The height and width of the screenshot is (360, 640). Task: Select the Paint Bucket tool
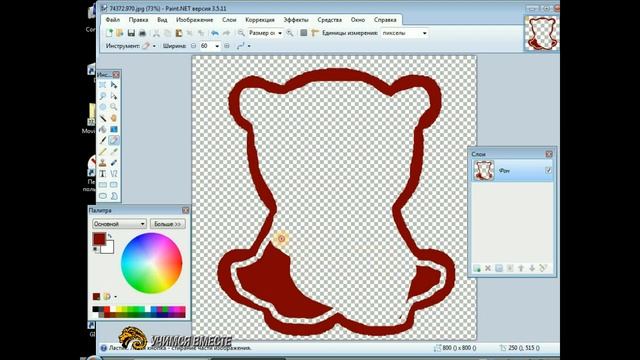click(102, 129)
